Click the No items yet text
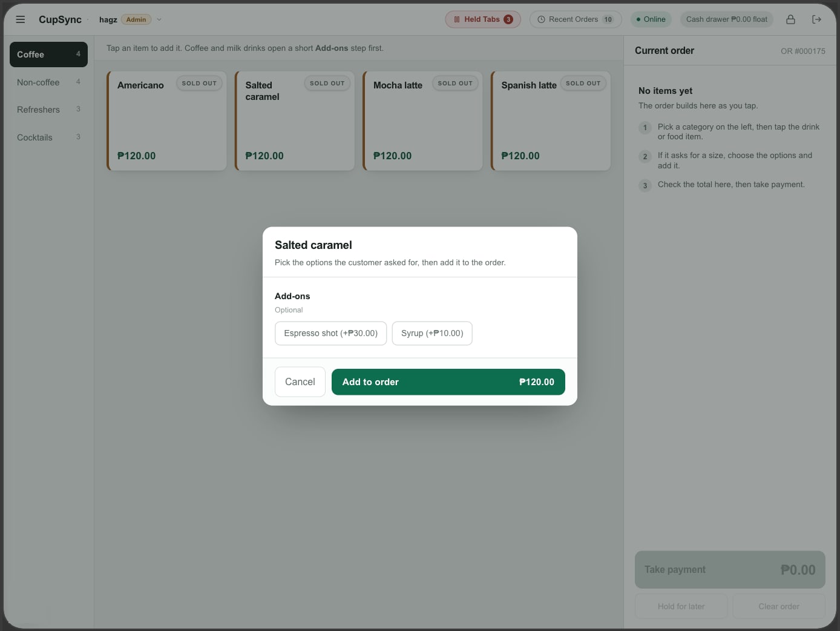Screen dimensions: 840x631 (x=666, y=91)
